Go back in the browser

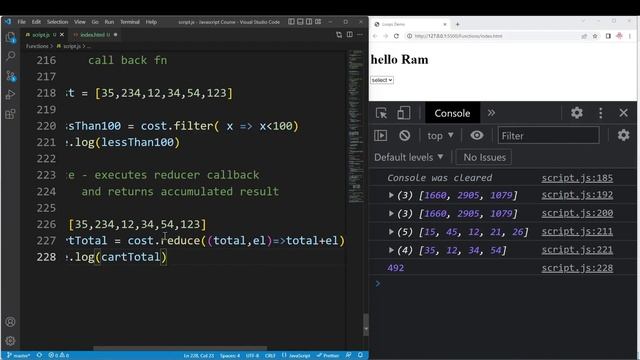click(x=375, y=36)
